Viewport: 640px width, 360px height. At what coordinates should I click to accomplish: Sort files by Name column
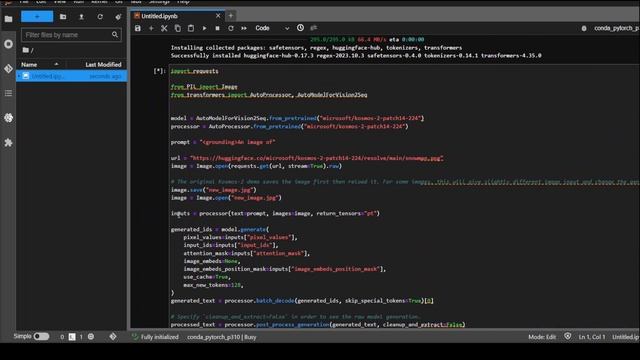pos(29,64)
